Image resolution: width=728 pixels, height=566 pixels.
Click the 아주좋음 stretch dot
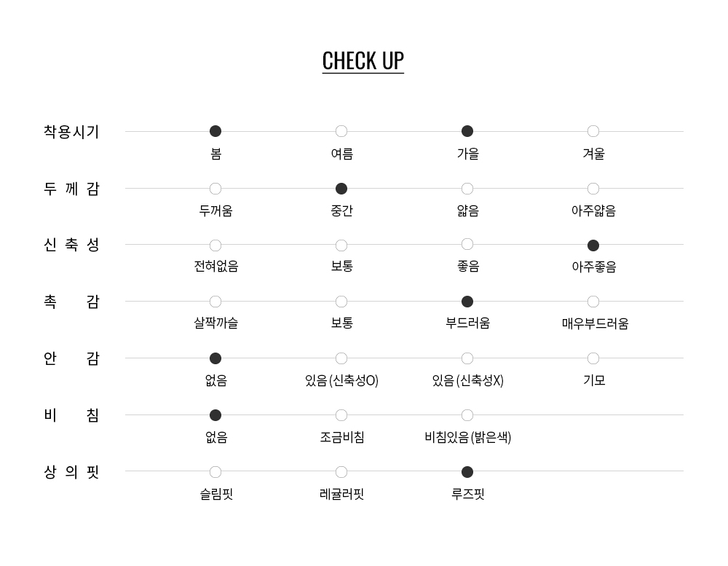593,245
